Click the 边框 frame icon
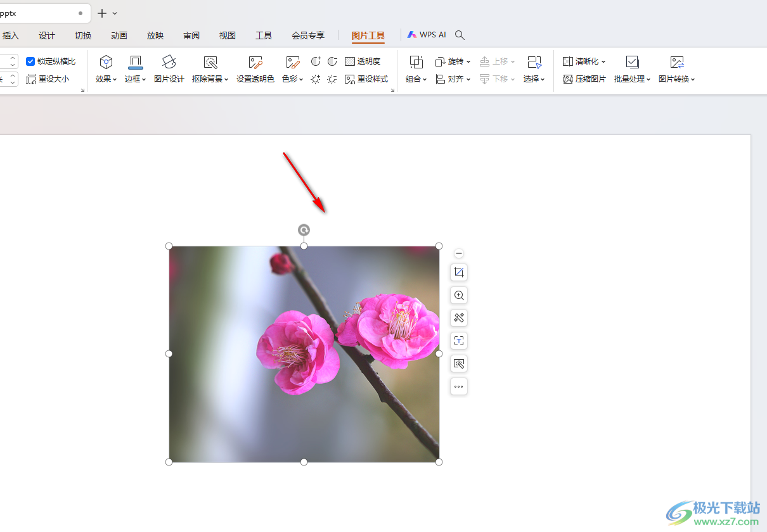This screenshot has height=532, width=767. click(x=136, y=62)
